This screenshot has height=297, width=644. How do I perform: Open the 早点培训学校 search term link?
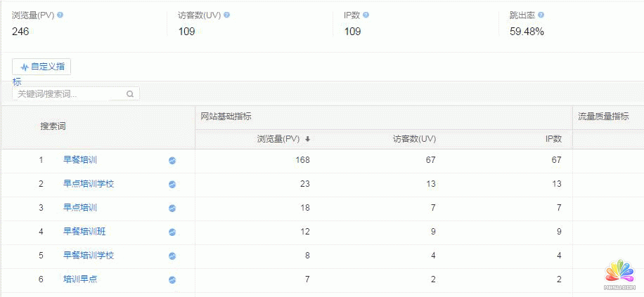89,184
